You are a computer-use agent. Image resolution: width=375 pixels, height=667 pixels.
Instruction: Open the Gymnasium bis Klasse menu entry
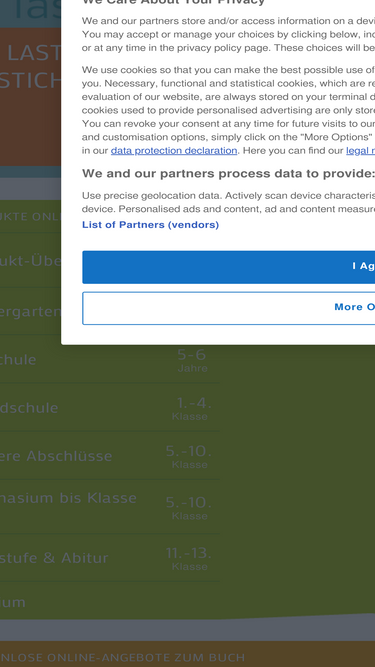coord(68,498)
